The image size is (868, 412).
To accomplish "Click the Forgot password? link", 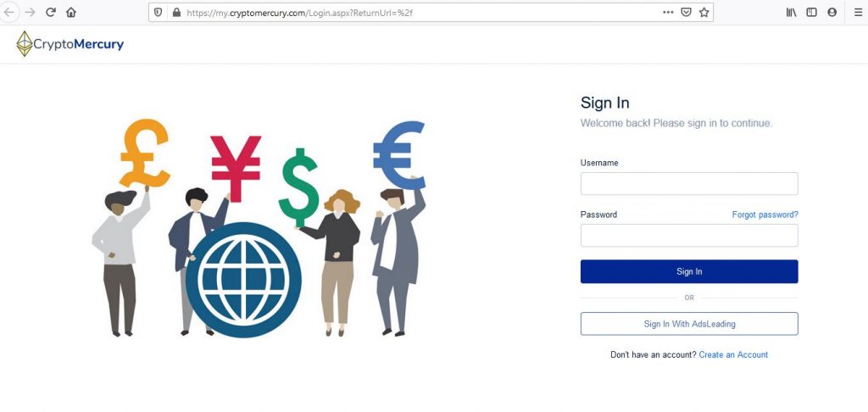I will pos(765,214).
